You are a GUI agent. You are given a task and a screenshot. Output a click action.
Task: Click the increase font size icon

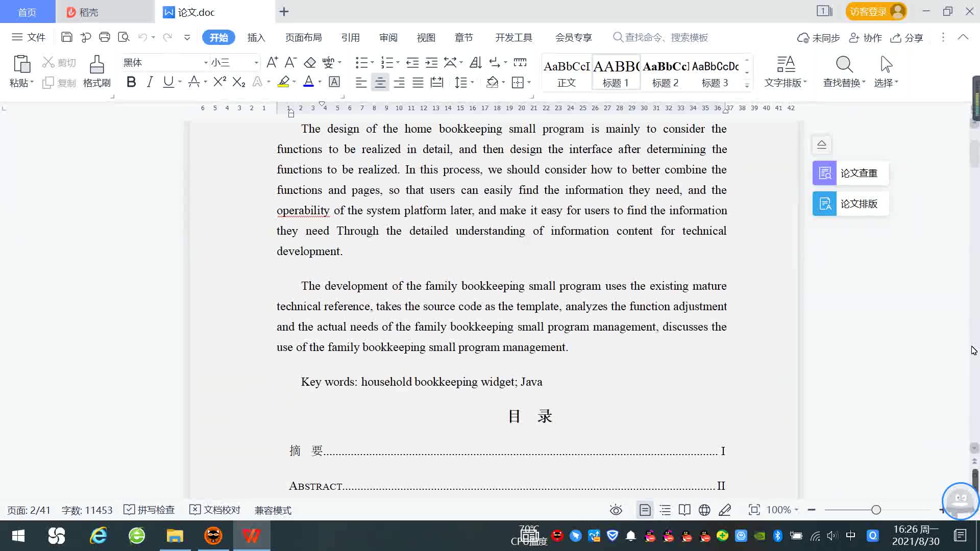pos(272,62)
